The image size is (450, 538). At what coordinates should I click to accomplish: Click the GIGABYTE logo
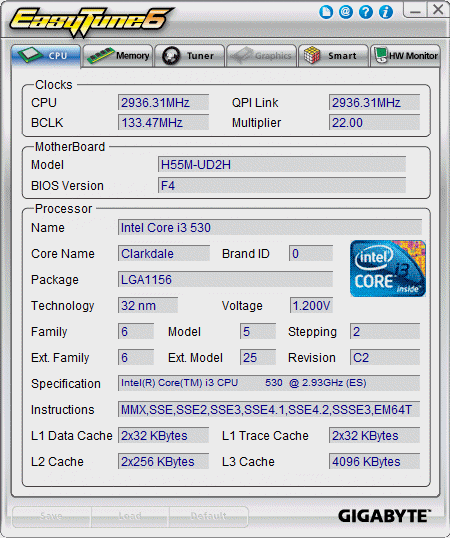[384, 516]
